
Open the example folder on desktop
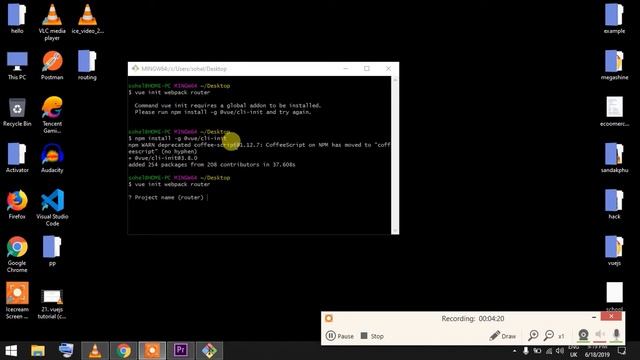(x=614, y=18)
